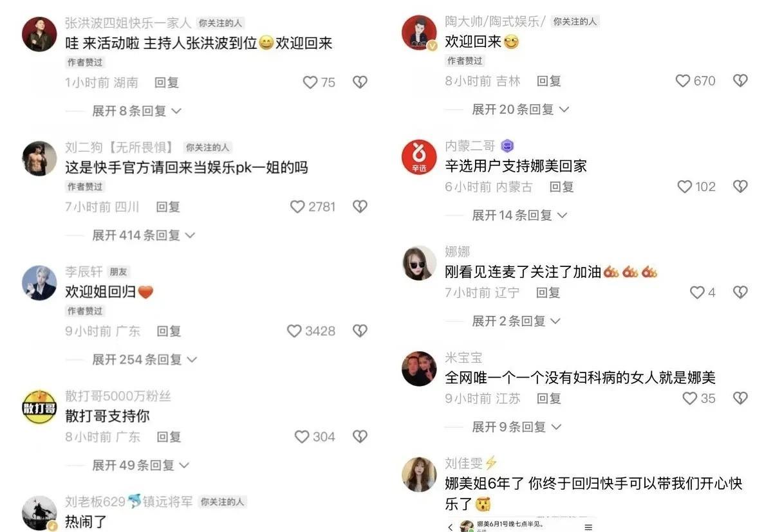Like the comment by 刘二狗【无所畏惧】
Screen dimensions: 764x532
(x=297, y=206)
